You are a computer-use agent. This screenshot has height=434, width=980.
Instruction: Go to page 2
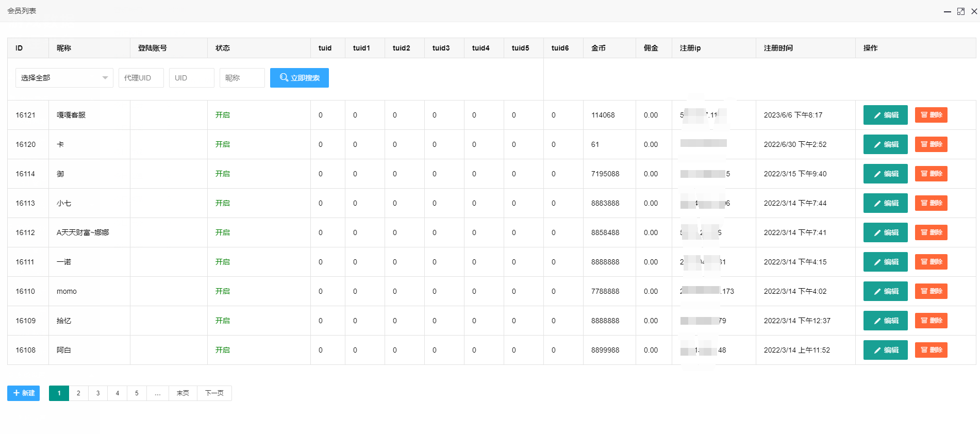click(x=78, y=393)
